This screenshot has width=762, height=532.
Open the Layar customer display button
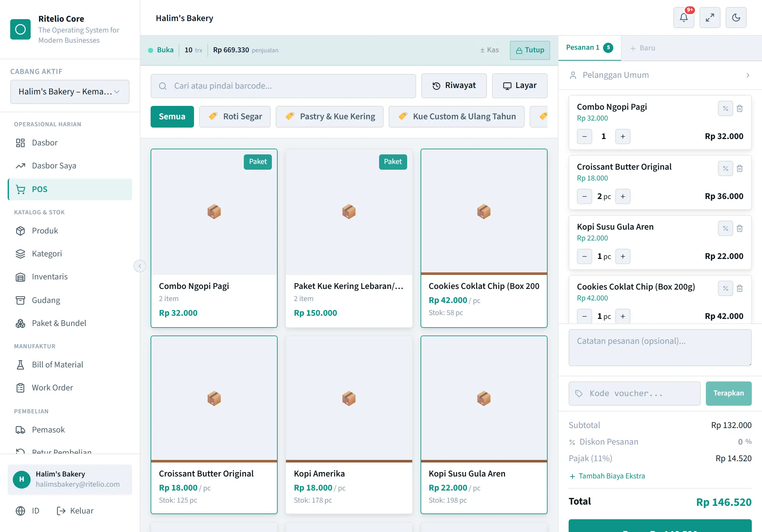point(519,86)
